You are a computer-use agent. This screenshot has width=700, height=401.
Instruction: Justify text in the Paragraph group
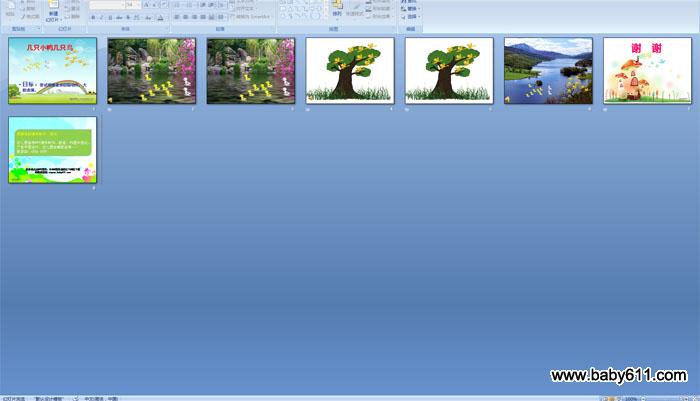click(203, 17)
